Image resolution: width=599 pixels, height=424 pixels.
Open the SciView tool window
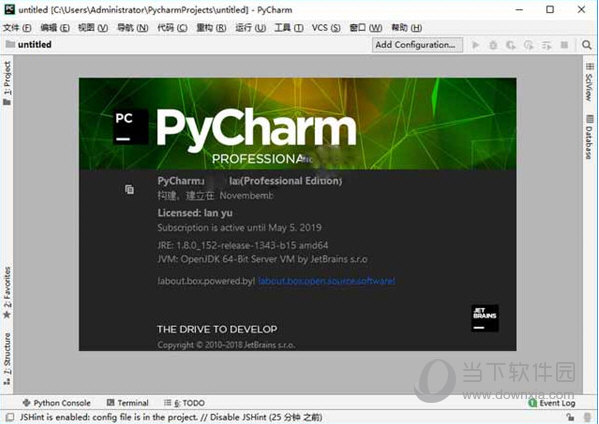[x=589, y=82]
